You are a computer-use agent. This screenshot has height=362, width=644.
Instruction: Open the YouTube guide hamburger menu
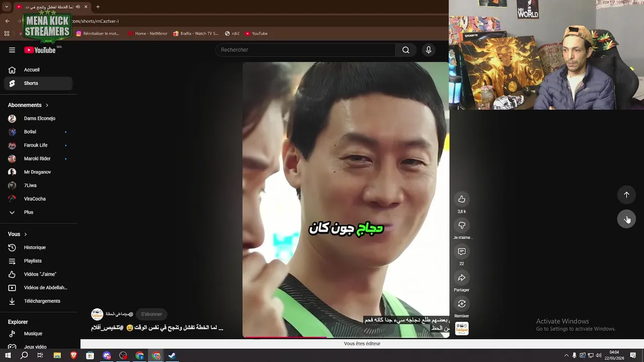click(x=12, y=50)
